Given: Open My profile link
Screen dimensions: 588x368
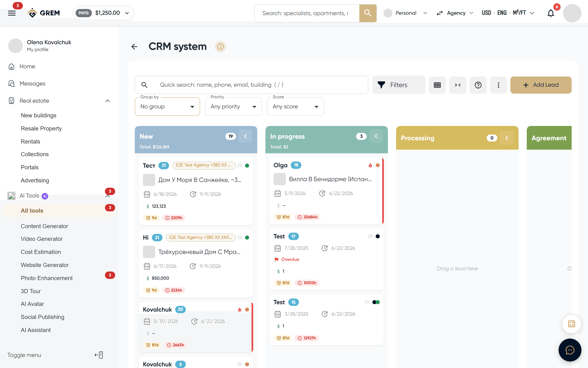Looking at the screenshot, I should pyautogui.click(x=37, y=49).
